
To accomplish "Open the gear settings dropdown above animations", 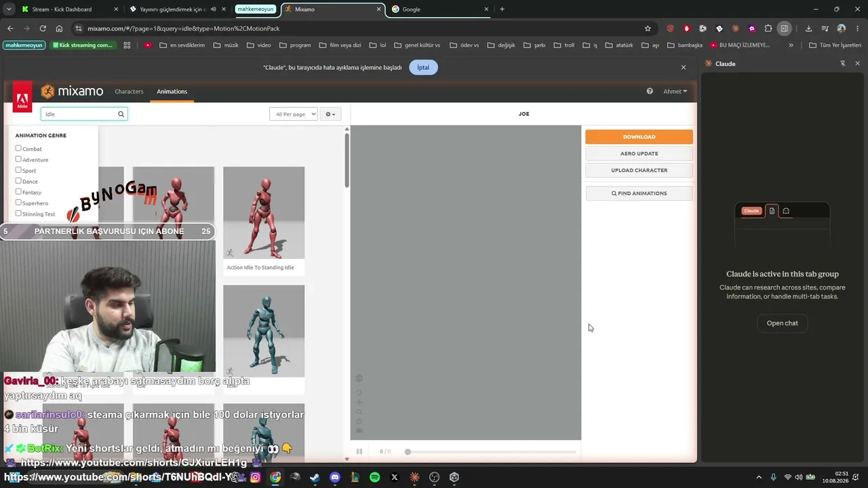I will [x=330, y=114].
